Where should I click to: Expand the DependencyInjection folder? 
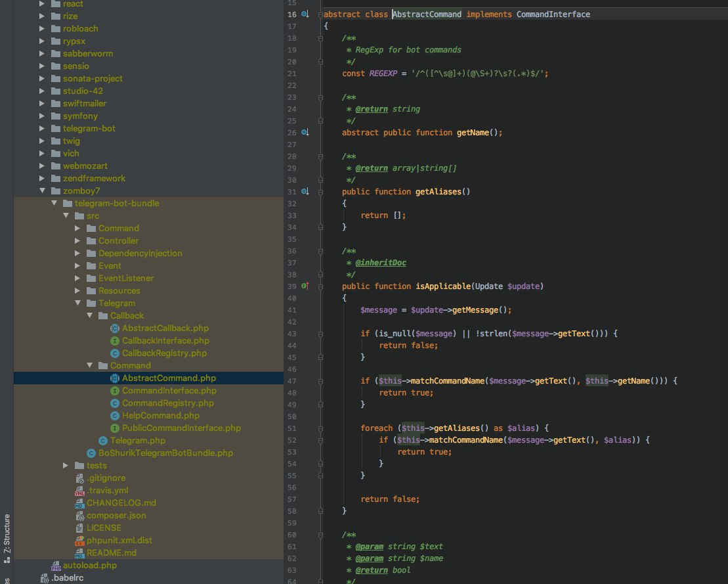(x=77, y=253)
